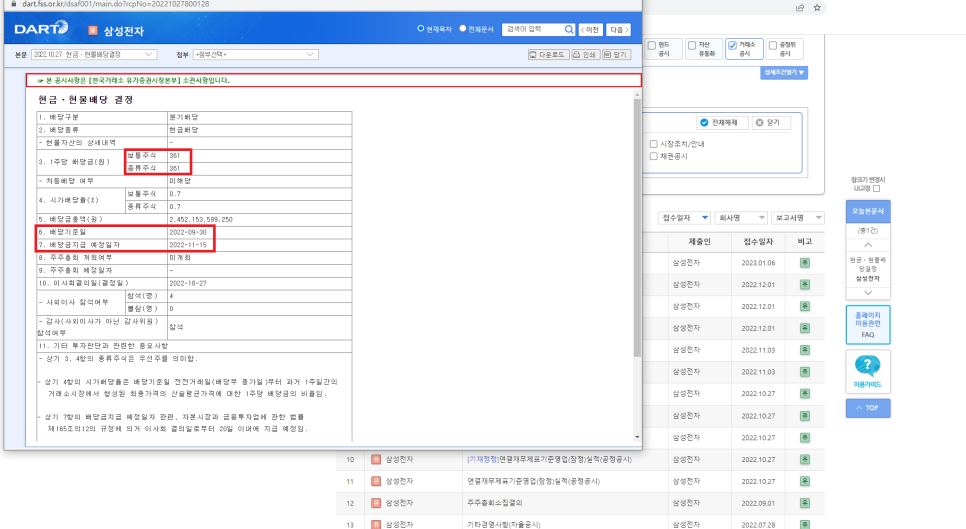Click the magnifier search icon in viewer

click(569, 30)
